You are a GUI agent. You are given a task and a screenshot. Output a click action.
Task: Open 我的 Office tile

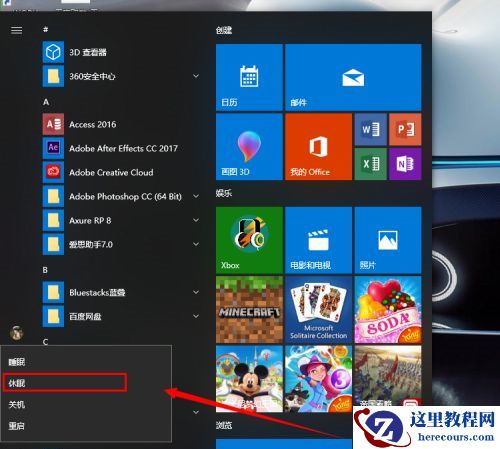318,147
